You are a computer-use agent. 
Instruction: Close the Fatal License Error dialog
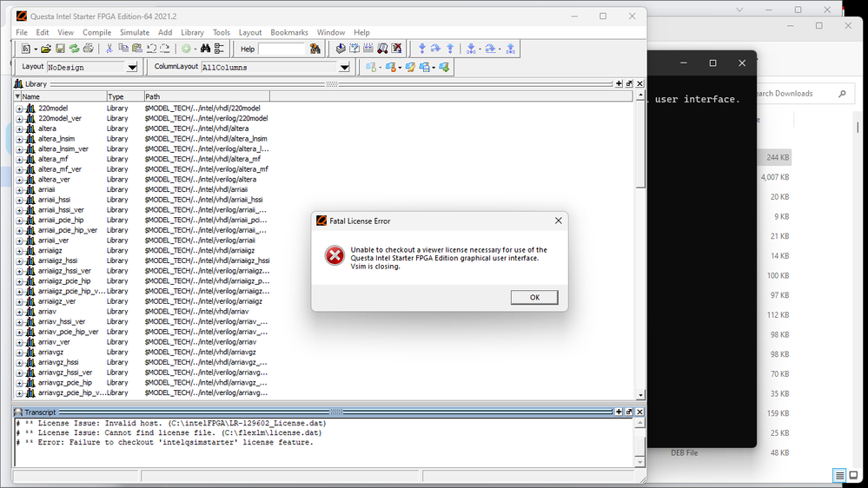(x=558, y=221)
